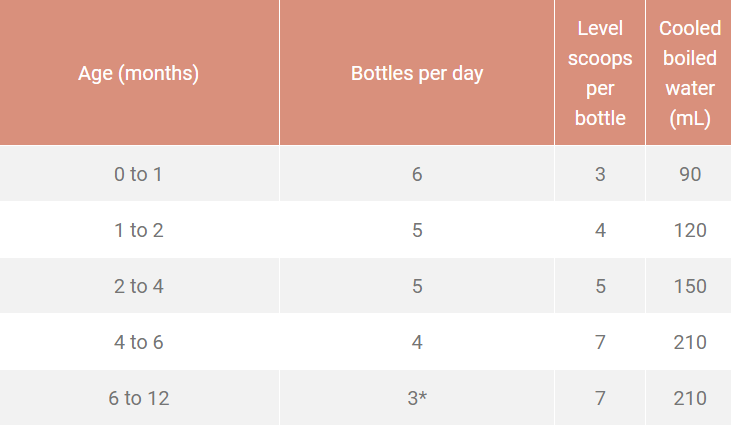Image resolution: width=731 pixels, height=426 pixels.
Task: Click the Age (months) column header
Action: pos(139,73)
